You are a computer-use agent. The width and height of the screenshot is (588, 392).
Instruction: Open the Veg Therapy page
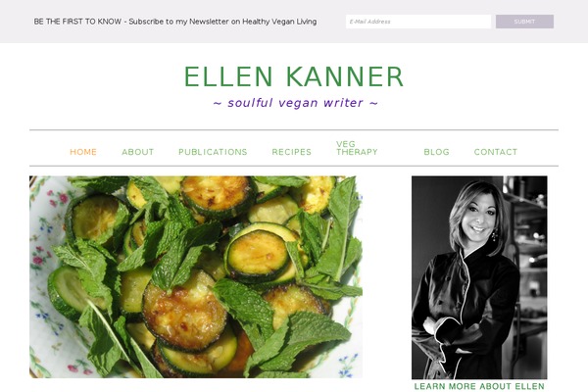pos(357,148)
